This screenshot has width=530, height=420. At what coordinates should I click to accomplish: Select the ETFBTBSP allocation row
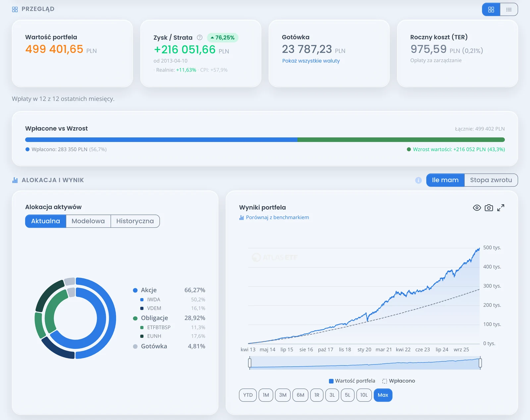pos(173,327)
